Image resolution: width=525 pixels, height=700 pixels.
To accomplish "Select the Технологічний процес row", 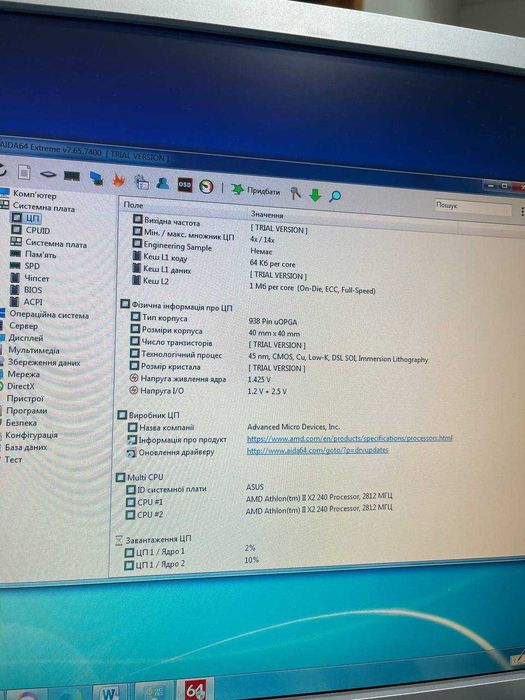I will 279,356.
